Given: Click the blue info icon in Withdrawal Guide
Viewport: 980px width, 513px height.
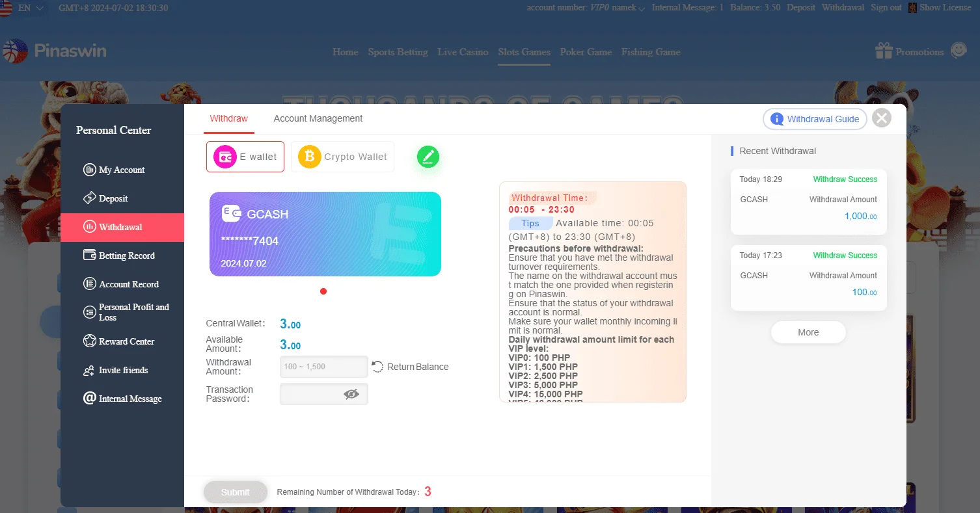Looking at the screenshot, I should pos(777,119).
